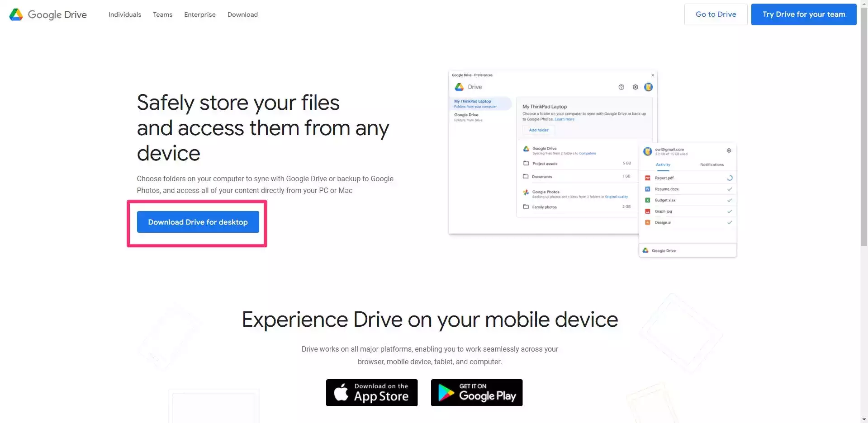The height and width of the screenshot is (423, 868).
Task: Select Google Drive Folders from Drive sidebar item
Action: [469, 117]
